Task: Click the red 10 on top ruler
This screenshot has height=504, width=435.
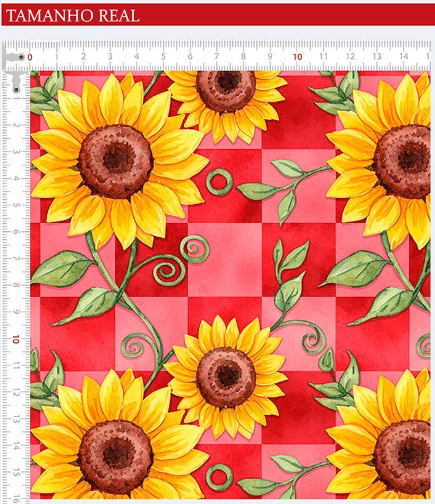Action: [x=297, y=57]
